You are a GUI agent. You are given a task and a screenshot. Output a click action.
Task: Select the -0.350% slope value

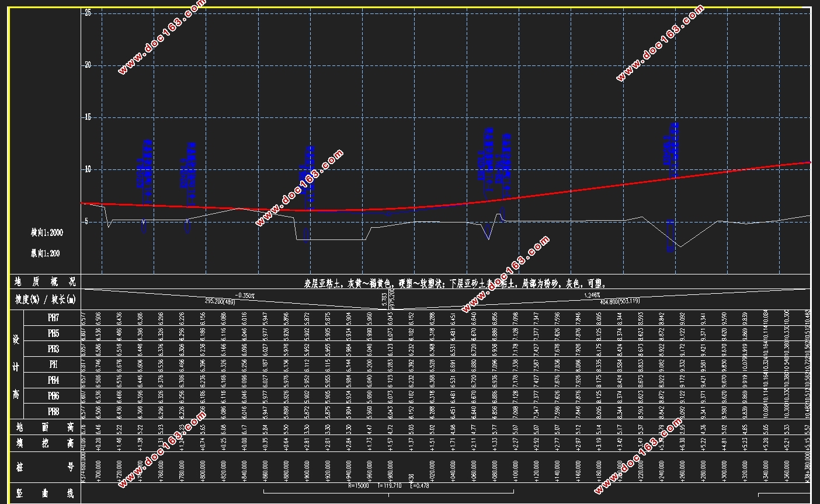tap(245, 296)
